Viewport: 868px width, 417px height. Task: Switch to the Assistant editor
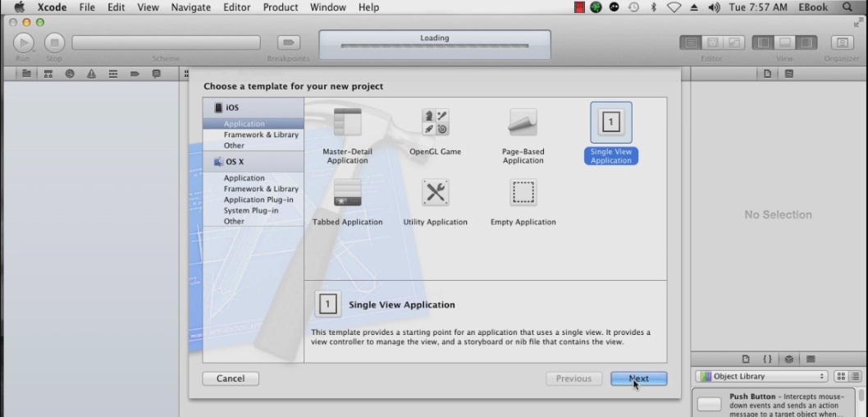(x=712, y=43)
